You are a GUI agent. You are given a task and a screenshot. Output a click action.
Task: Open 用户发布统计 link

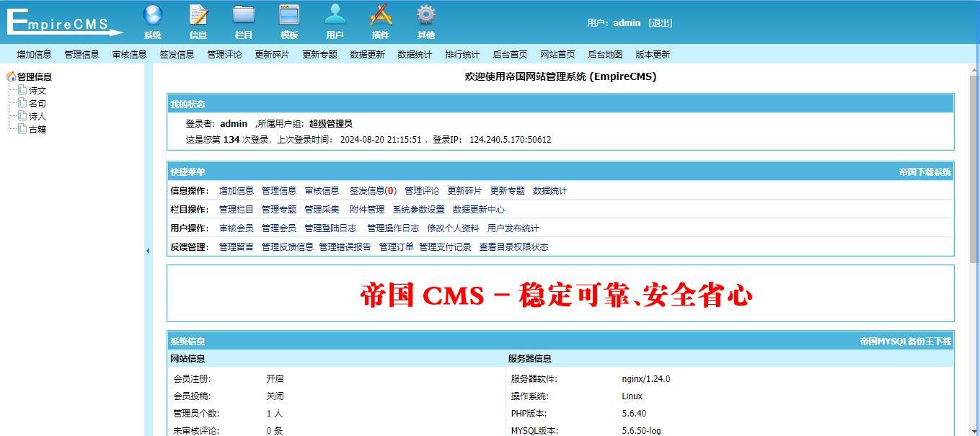(513, 228)
